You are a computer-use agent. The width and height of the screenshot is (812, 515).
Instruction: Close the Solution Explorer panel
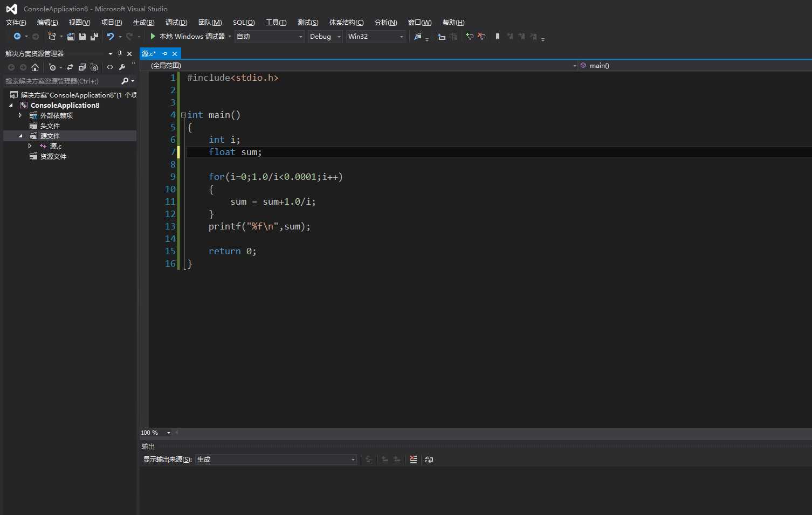(129, 53)
